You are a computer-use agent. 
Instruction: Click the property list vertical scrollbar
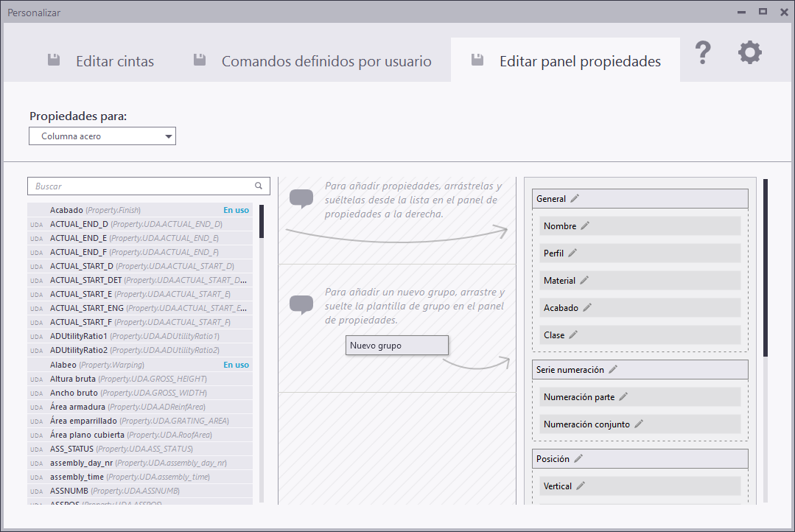(262, 221)
